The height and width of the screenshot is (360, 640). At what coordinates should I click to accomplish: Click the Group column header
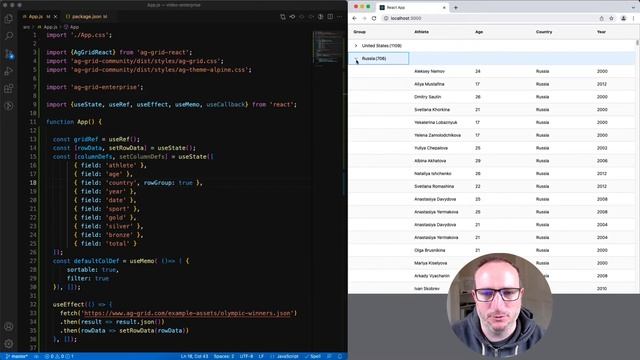point(360,32)
